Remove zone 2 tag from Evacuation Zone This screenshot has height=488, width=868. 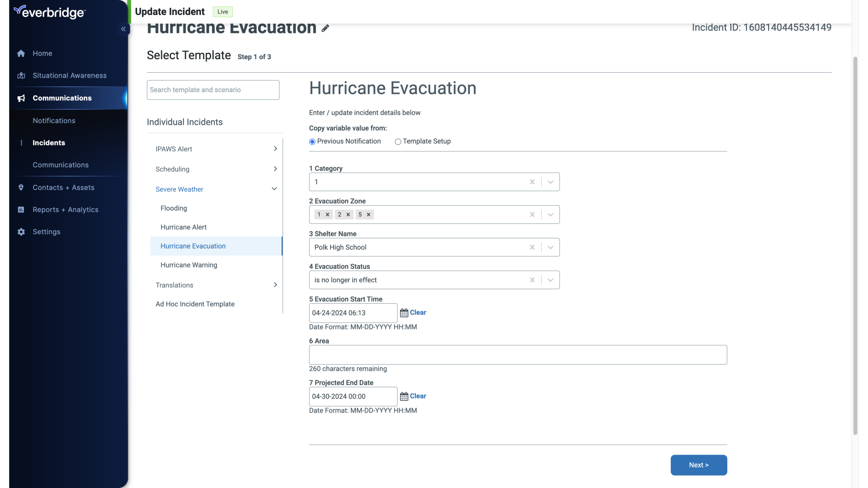pos(348,215)
